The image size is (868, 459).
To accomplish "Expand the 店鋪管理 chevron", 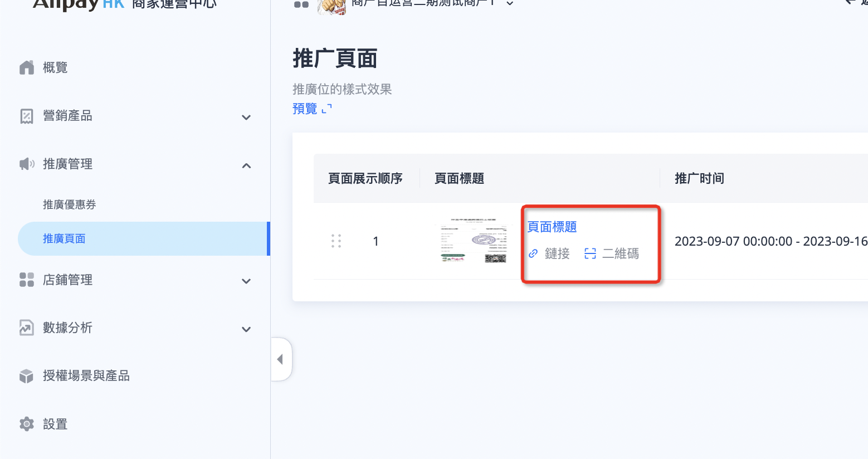I will point(246,281).
